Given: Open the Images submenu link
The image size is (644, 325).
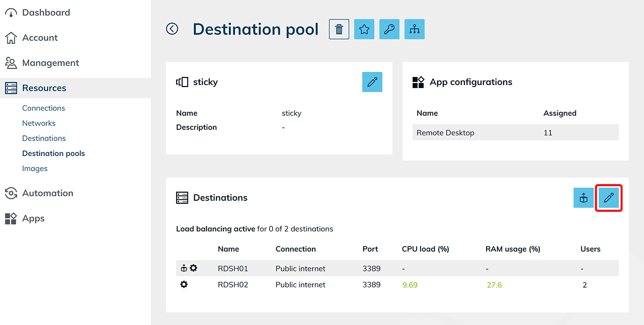Looking at the screenshot, I should [x=35, y=169].
